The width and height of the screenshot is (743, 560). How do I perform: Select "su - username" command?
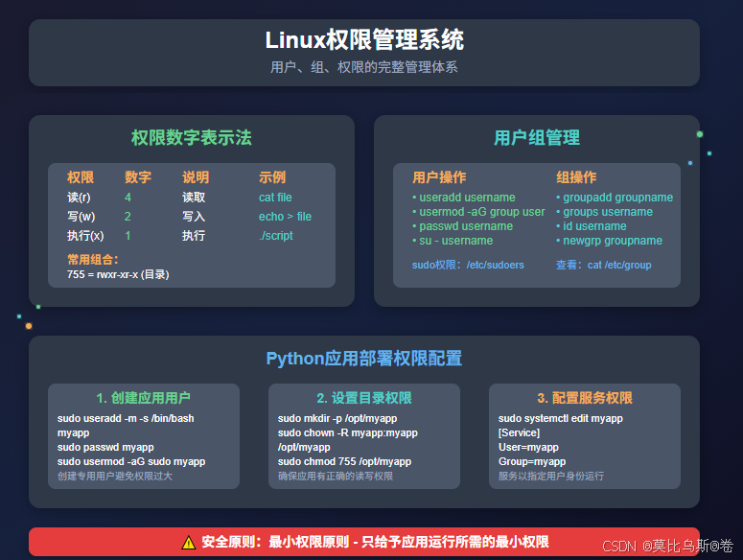pos(453,241)
